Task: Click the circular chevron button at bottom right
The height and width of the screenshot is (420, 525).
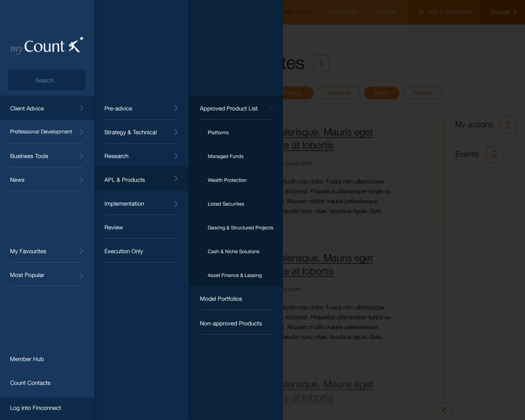Action: point(444,410)
